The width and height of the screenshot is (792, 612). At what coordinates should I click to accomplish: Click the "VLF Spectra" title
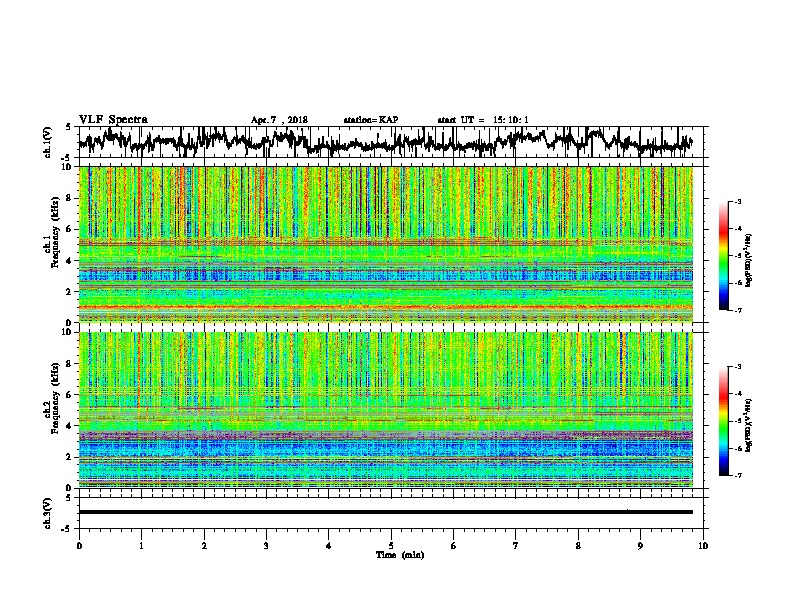tap(113, 120)
